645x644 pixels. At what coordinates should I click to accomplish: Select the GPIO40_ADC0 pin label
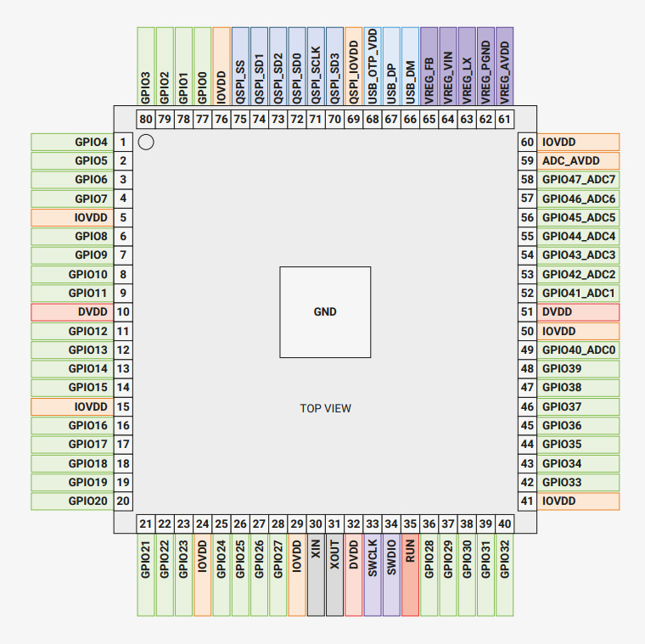[x=579, y=350]
